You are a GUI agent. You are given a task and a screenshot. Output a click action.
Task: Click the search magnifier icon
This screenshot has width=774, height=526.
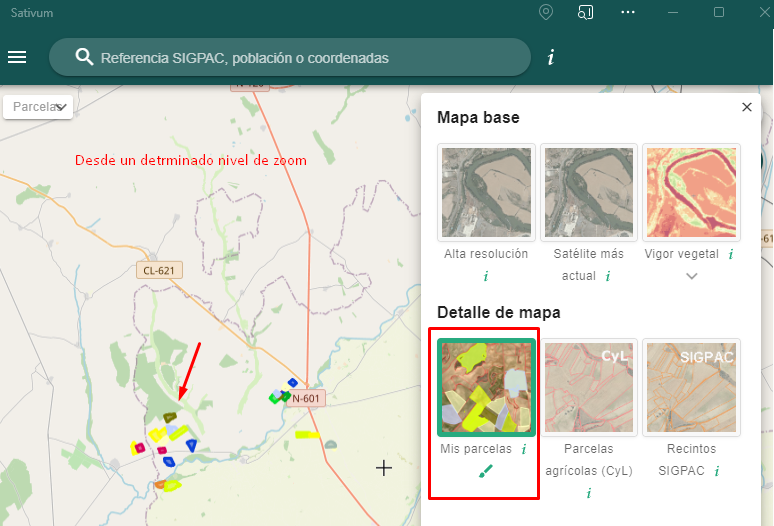[84, 57]
